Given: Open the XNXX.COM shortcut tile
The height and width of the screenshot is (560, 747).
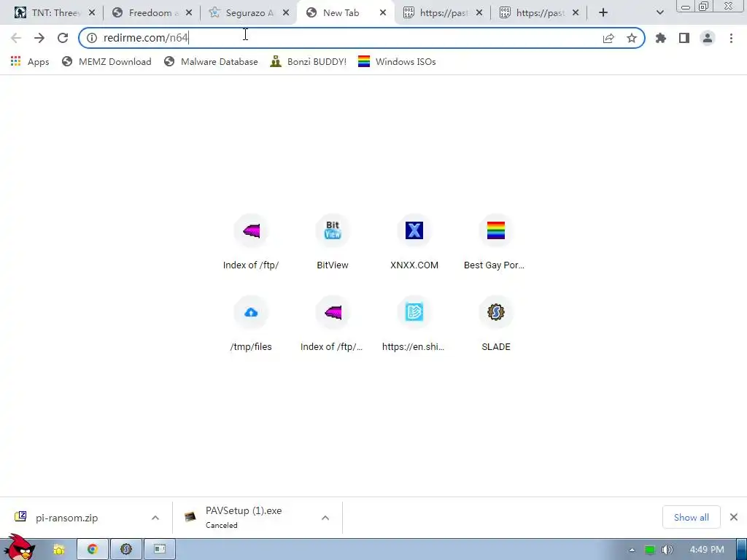Looking at the screenshot, I should pyautogui.click(x=414, y=243).
